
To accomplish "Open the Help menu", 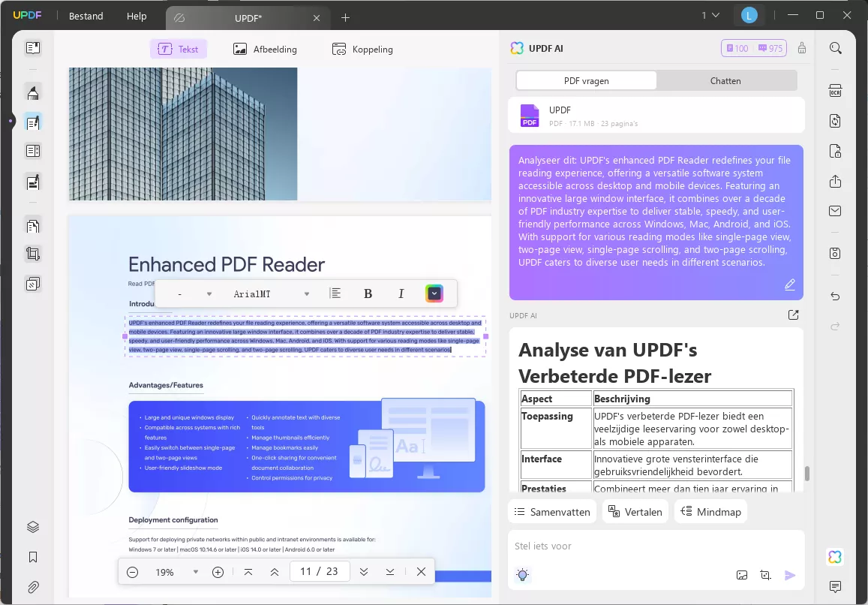I will tap(137, 16).
